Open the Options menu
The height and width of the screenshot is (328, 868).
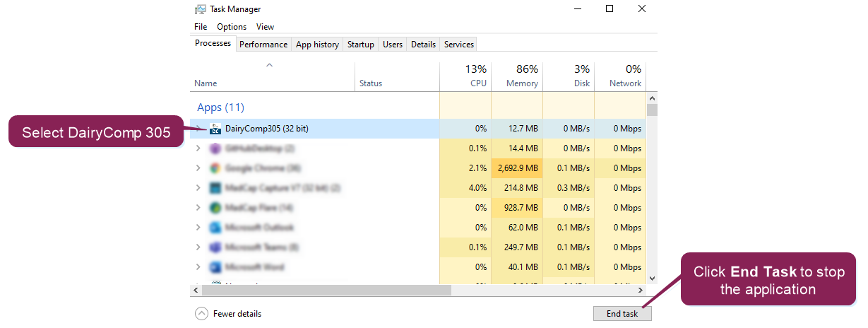pyautogui.click(x=232, y=27)
